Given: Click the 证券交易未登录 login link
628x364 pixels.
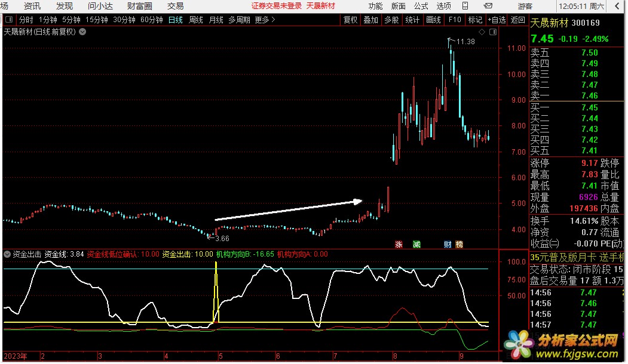Looking at the screenshot, I should (276, 6).
